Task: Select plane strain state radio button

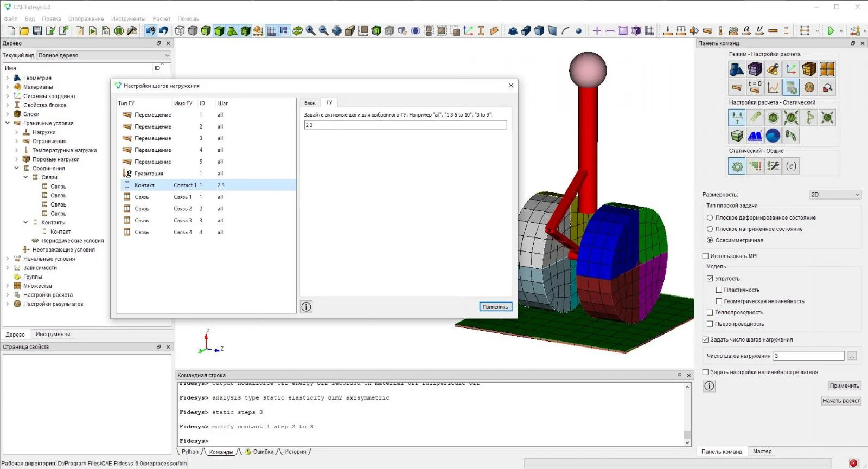Action: click(x=710, y=217)
